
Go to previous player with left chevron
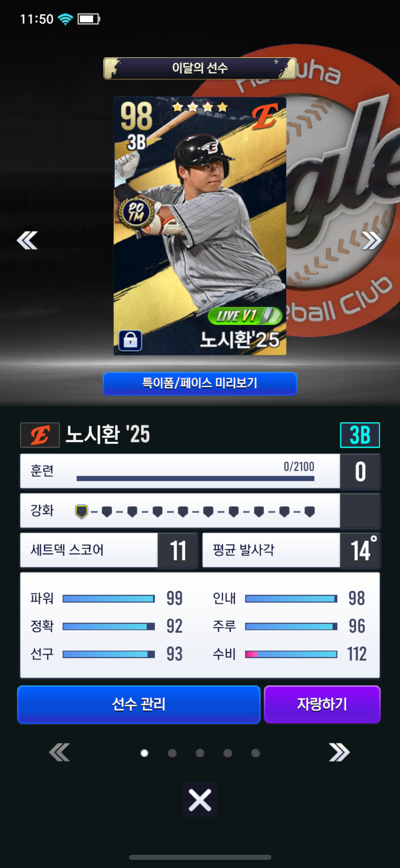pos(27,240)
